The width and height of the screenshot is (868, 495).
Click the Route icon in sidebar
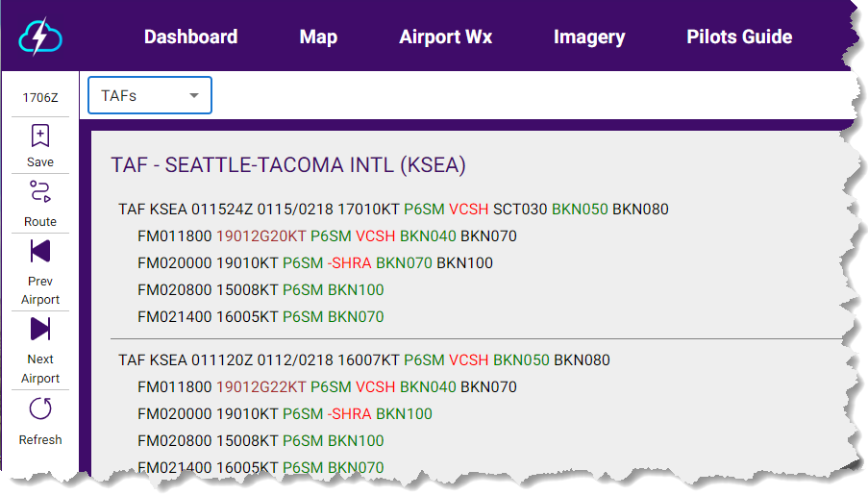pos(40,191)
